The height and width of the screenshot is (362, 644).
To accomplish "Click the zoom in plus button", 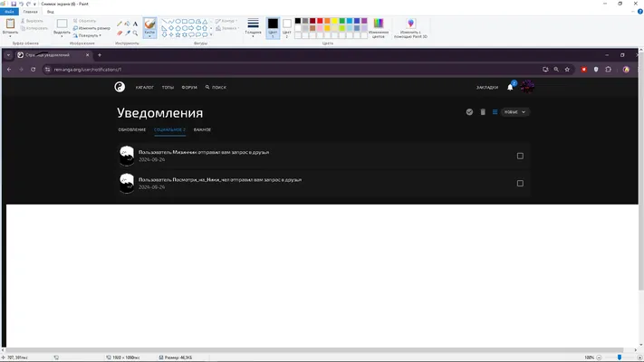I will [639, 357].
